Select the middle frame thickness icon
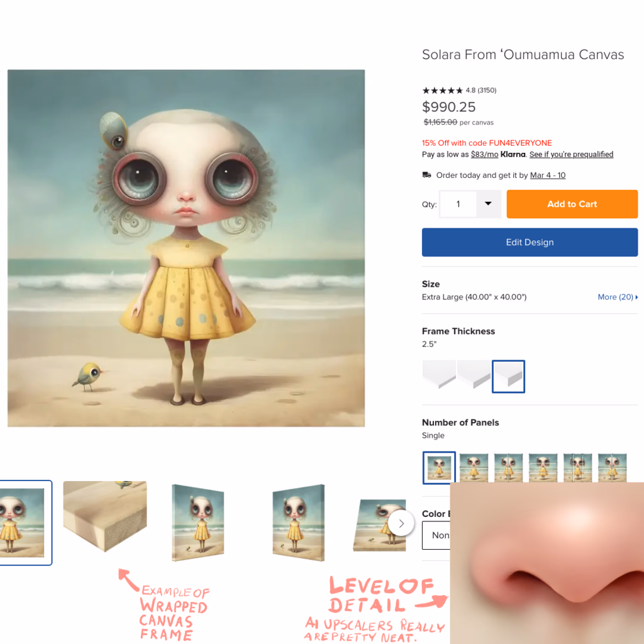 click(474, 376)
